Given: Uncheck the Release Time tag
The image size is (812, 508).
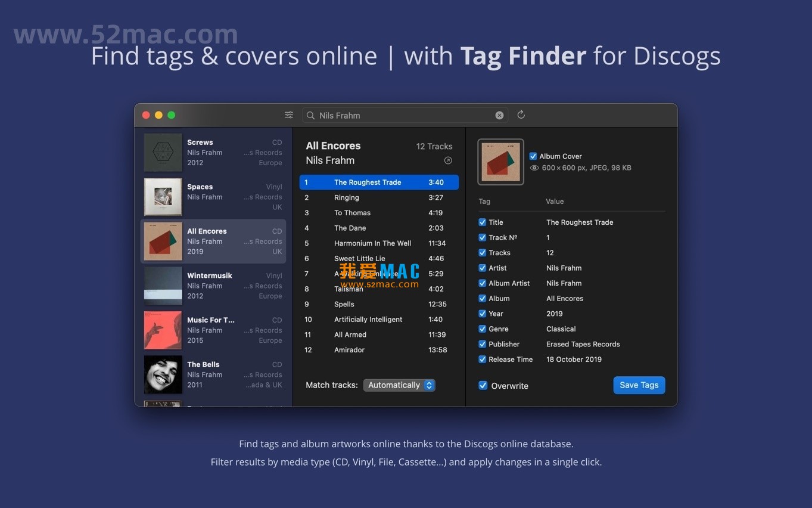Looking at the screenshot, I should (x=483, y=360).
